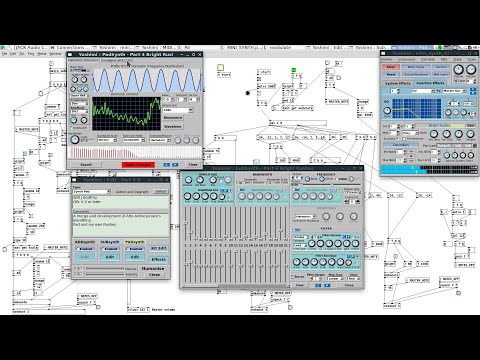The width and height of the screenshot is (480, 360).
Task: Click the filter cutoff frequency knob in SubSynth
Action: coord(312,243)
